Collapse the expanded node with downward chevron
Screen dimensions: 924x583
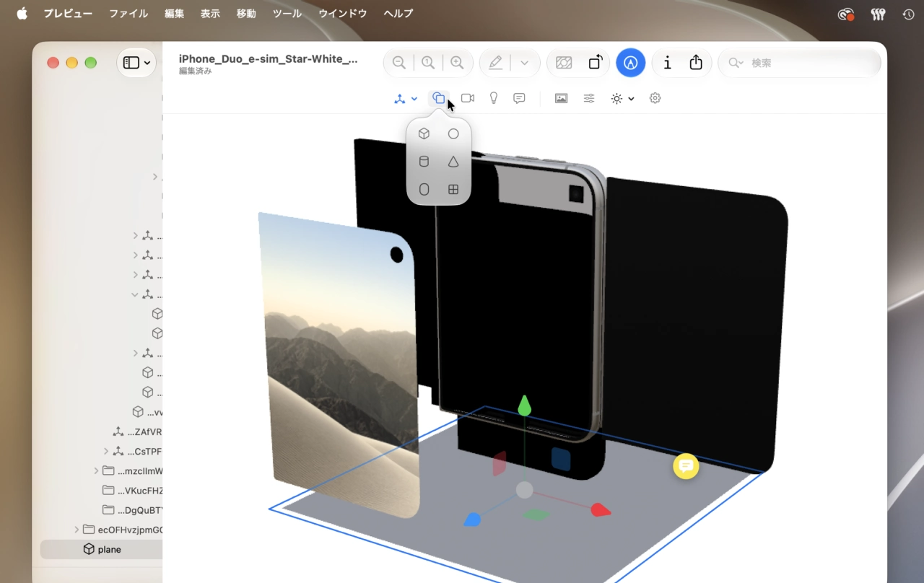tap(135, 294)
